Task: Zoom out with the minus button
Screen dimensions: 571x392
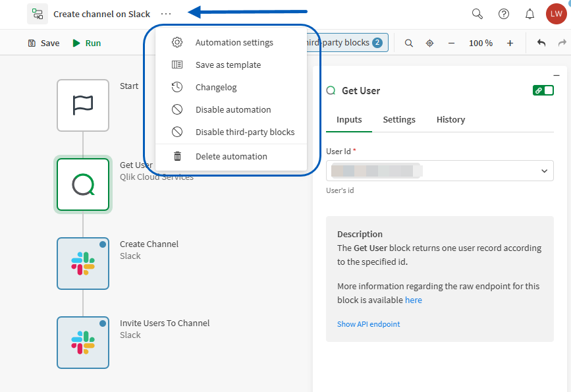Action: [452, 43]
